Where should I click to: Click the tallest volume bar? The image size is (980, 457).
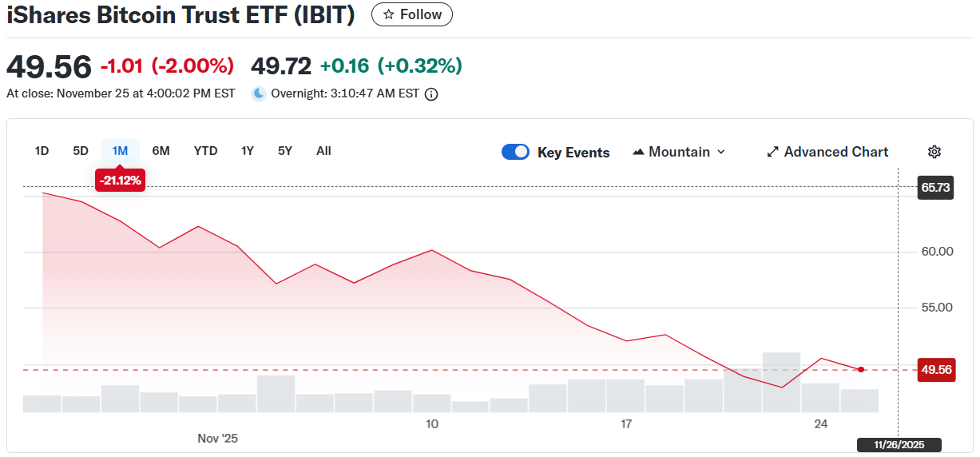(781, 382)
